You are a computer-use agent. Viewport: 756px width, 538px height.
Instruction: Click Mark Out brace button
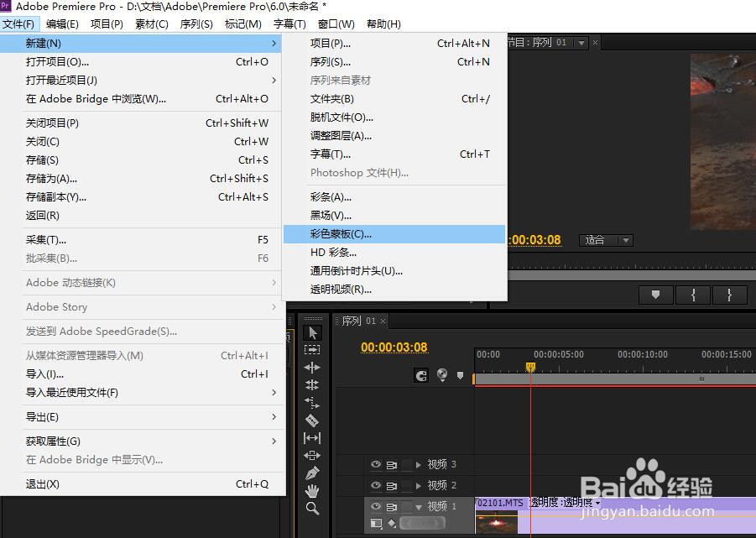pyautogui.click(x=729, y=295)
